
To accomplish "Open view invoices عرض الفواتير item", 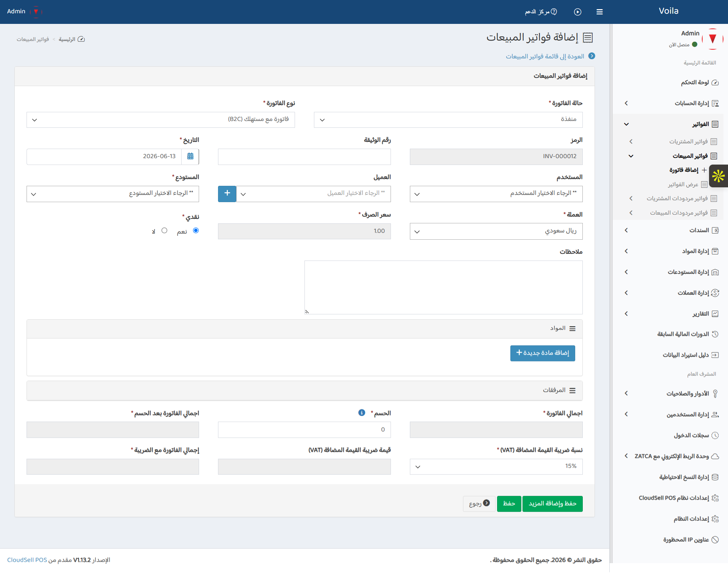I will (687, 184).
